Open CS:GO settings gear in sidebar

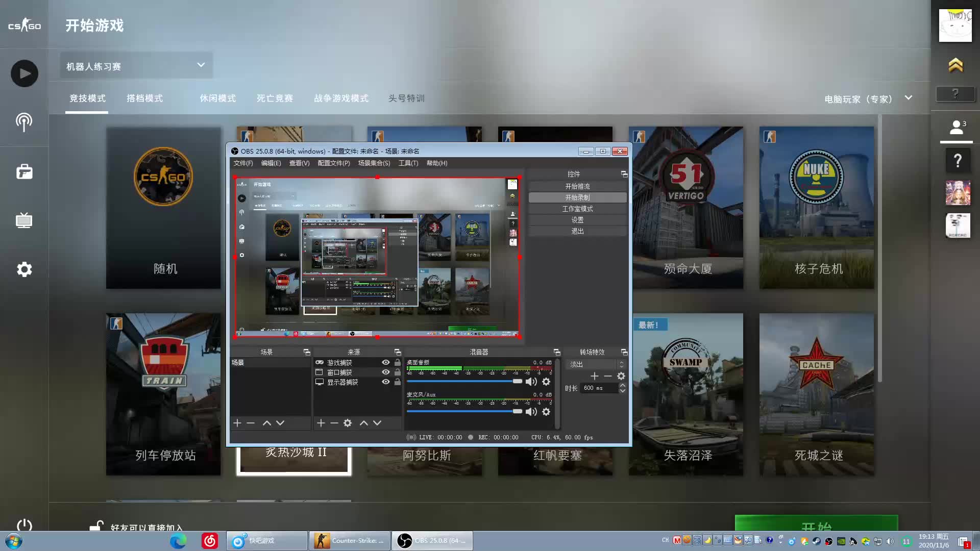pyautogui.click(x=24, y=269)
